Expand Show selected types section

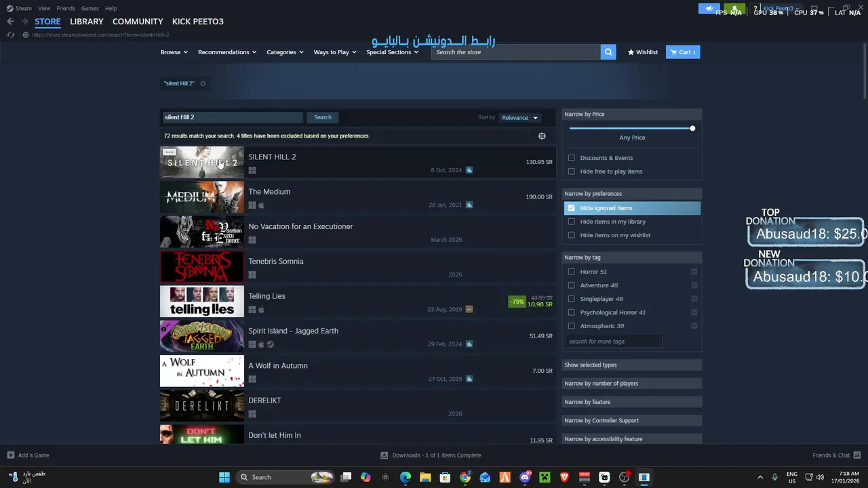coord(631,365)
